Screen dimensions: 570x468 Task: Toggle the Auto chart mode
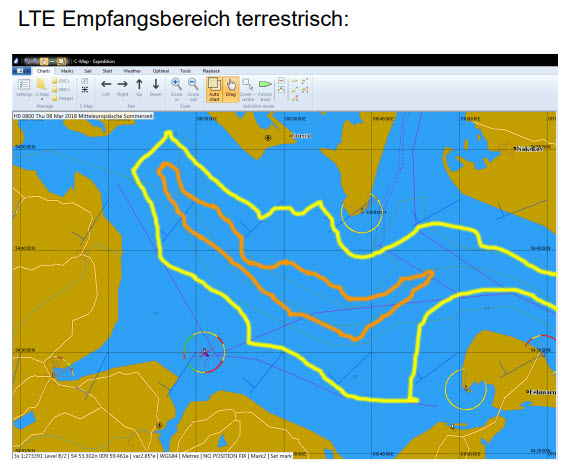[x=214, y=89]
